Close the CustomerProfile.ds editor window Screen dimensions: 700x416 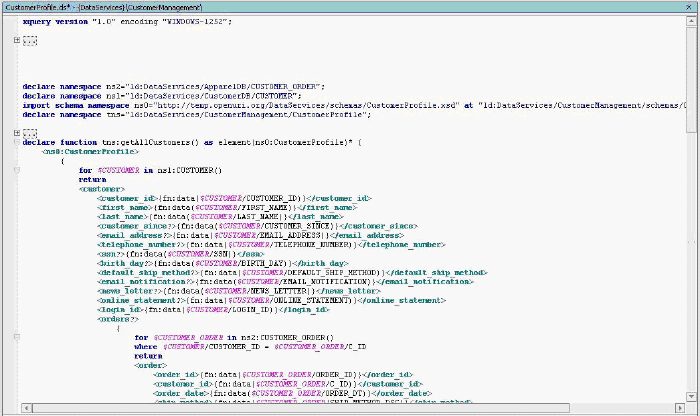688,7
